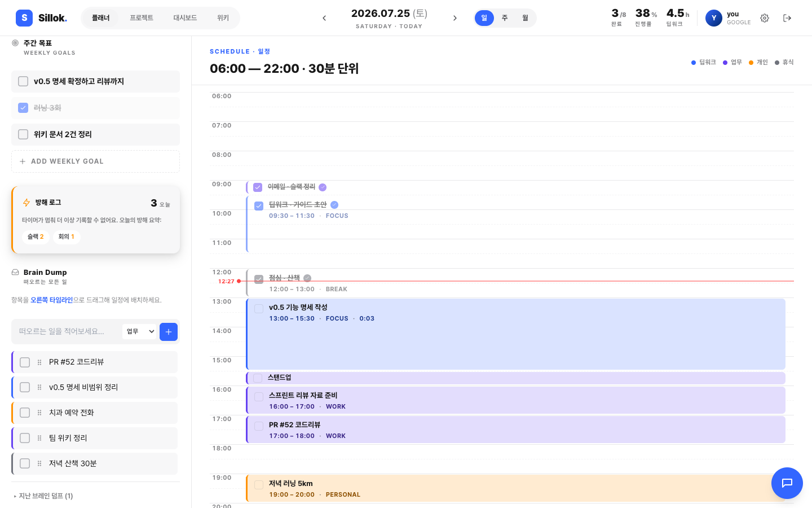812x508 pixels.
Task: Check the PR #52 코드리뷰 schedule block checkbox
Action: pos(259,426)
